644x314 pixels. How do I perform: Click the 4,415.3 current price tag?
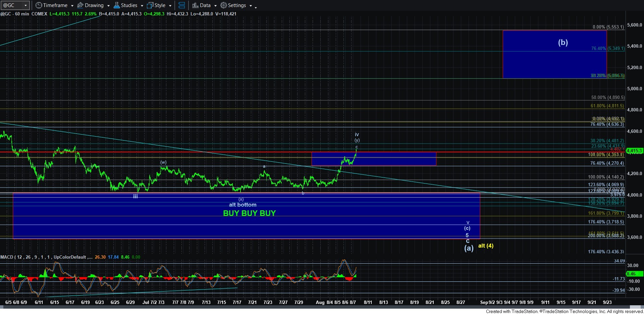coord(635,151)
